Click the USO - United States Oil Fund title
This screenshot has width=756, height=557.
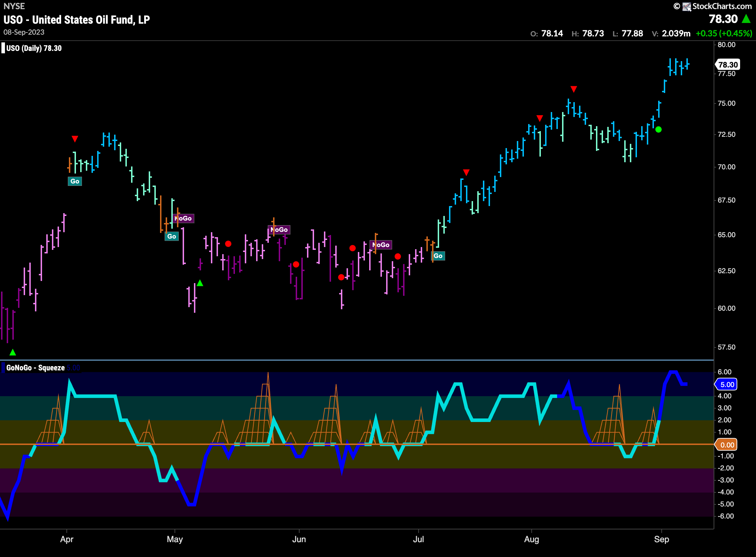[x=77, y=20]
